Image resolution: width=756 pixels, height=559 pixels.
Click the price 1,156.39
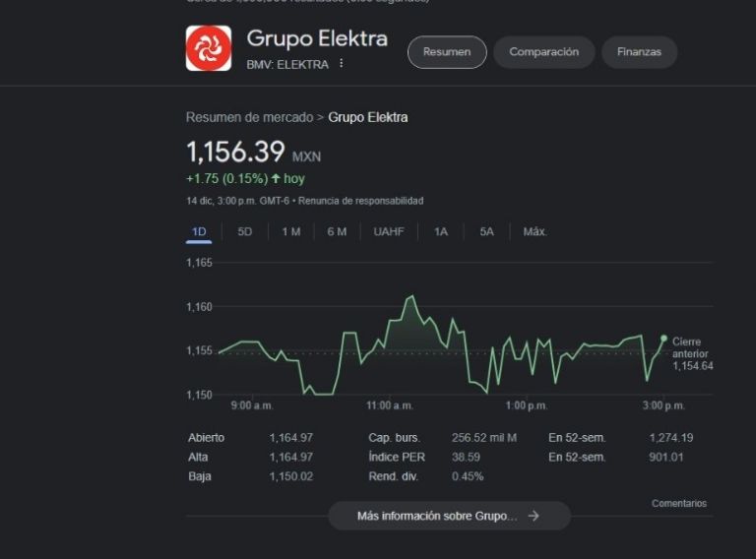click(236, 152)
